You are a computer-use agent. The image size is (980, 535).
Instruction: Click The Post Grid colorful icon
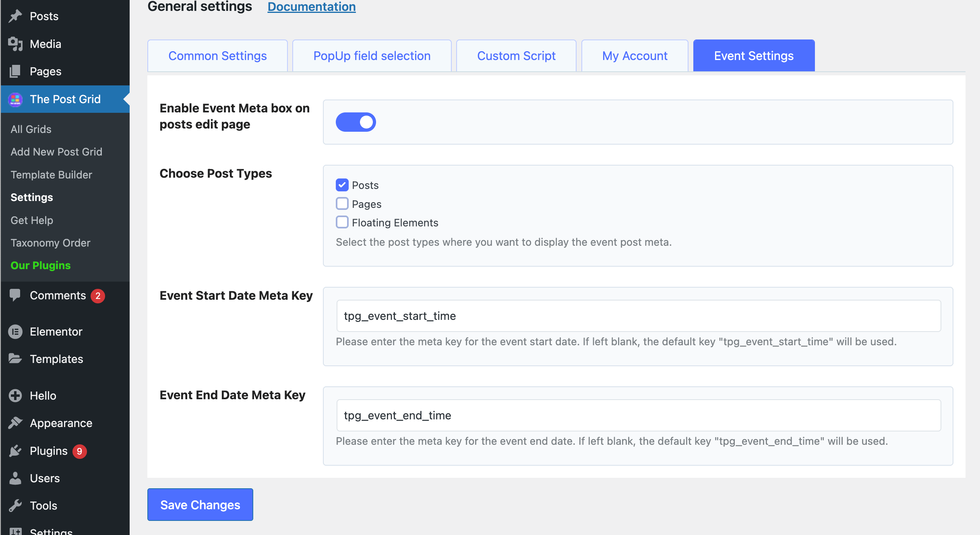coord(15,99)
